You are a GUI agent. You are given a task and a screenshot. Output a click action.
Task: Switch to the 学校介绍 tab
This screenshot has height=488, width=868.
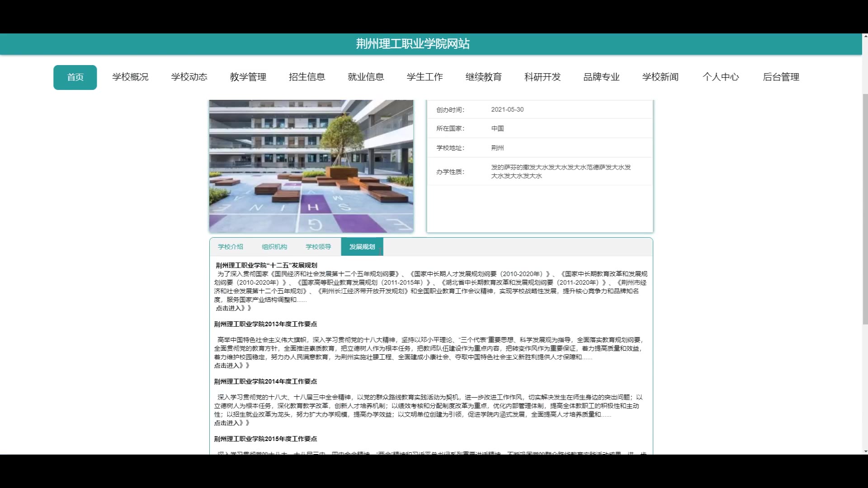[231, 247]
